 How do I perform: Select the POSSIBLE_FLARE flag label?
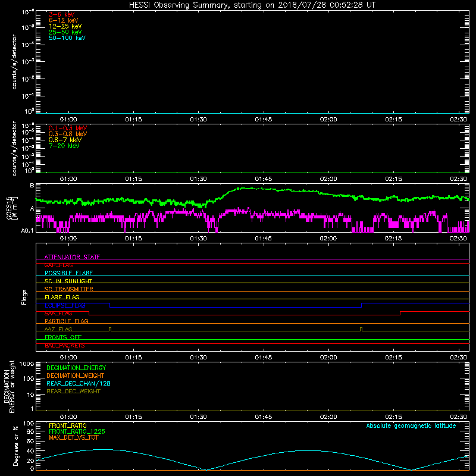point(68,273)
